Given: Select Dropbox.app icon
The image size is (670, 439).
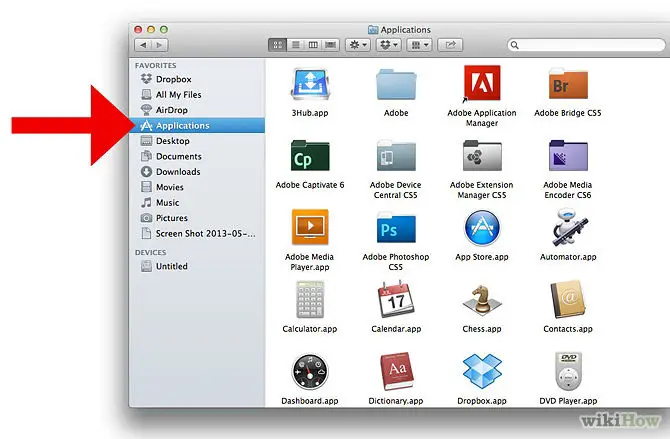Looking at the screenshot, I should click(x=482, y=371).
